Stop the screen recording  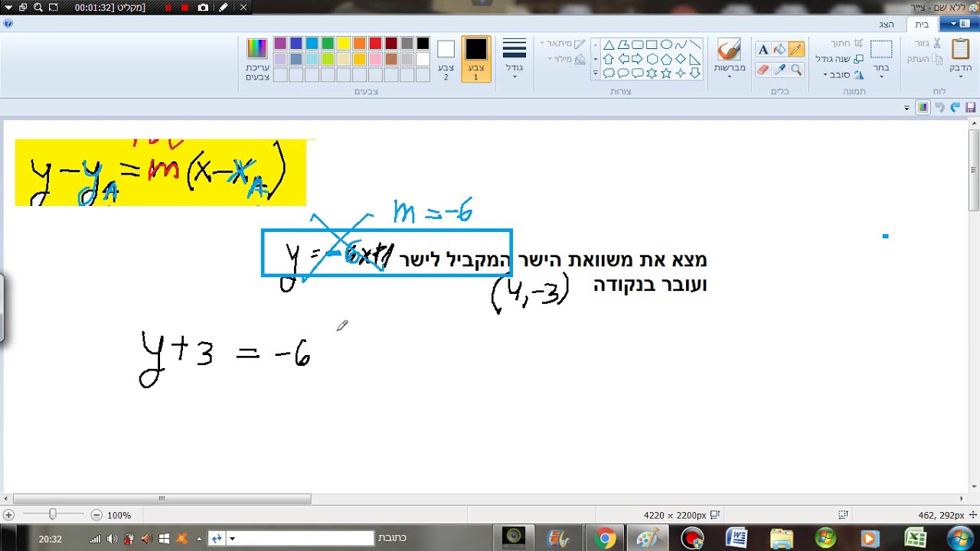pos(185,8)
